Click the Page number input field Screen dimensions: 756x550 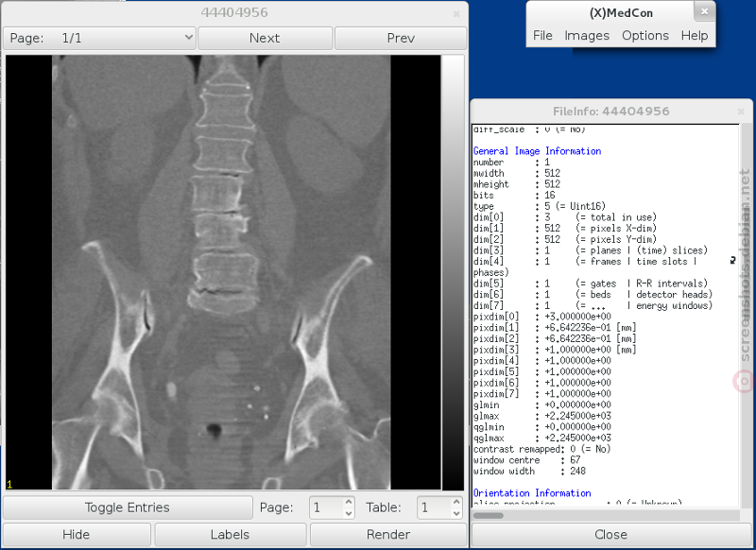(x=326, y=507)
